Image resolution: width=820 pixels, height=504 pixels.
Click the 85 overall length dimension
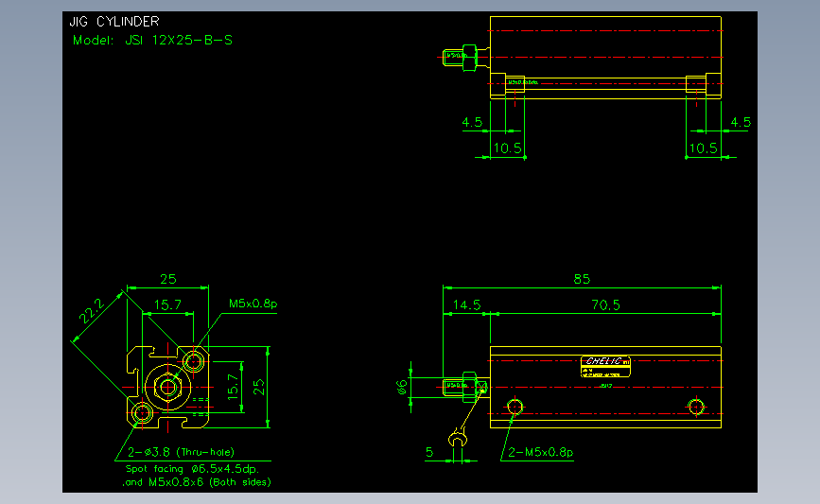click(x=582, y=279)
